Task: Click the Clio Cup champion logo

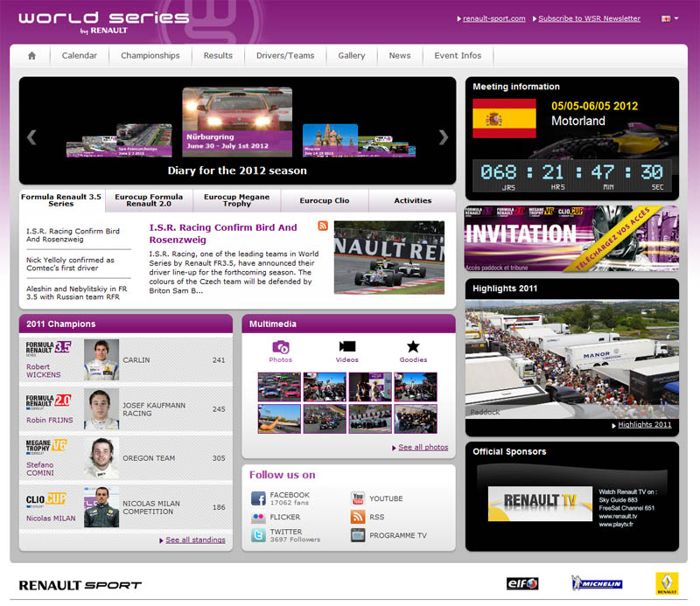Action: click(46, 500)
